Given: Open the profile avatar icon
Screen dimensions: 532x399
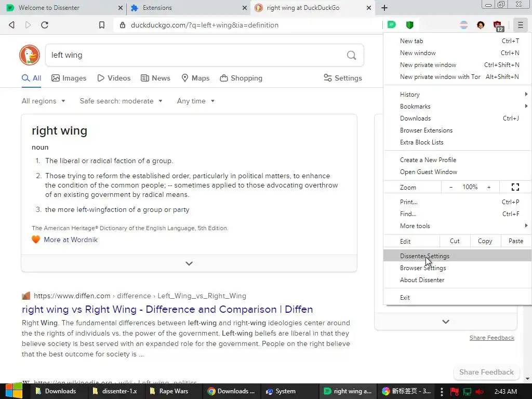Looking at the screenshot, I should (481, 24).
